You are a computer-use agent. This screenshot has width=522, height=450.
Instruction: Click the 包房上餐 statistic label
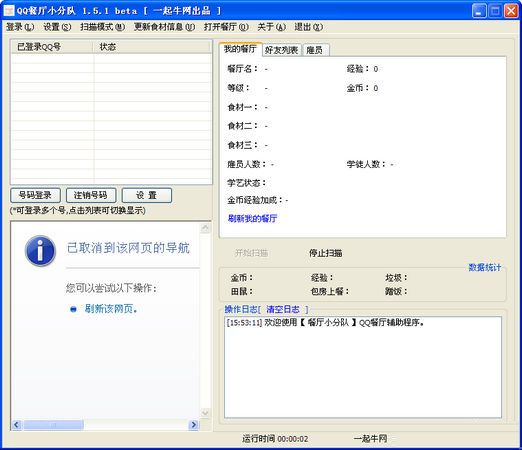coord(330,291)
